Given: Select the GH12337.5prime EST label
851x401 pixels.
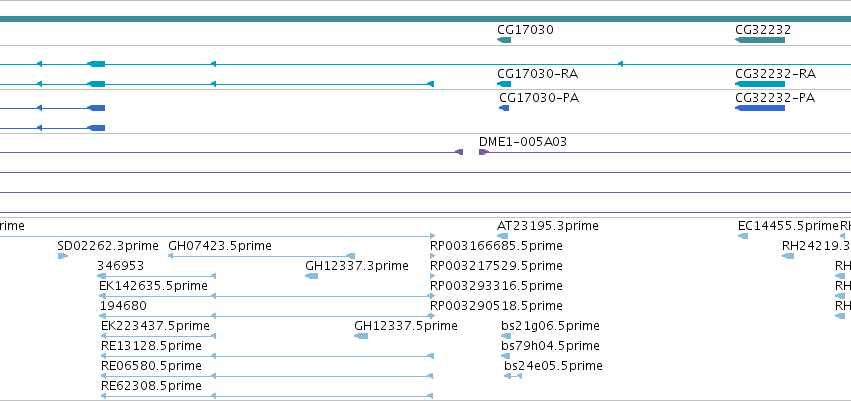Looking at the screenshot, I should [x=405, y=326].
